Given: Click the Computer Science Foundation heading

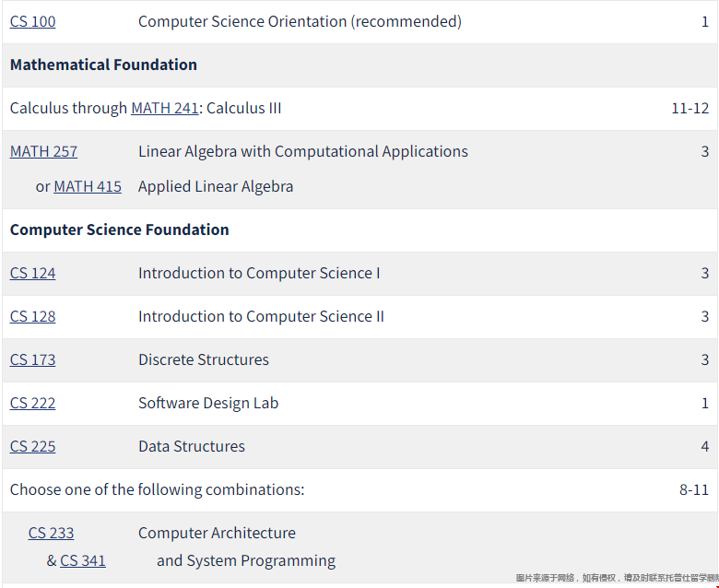Looking at the screenshot, I should point(119,229).
